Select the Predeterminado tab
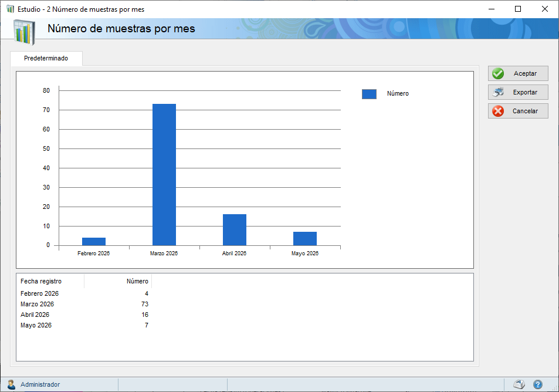 [x=46, y=58]
